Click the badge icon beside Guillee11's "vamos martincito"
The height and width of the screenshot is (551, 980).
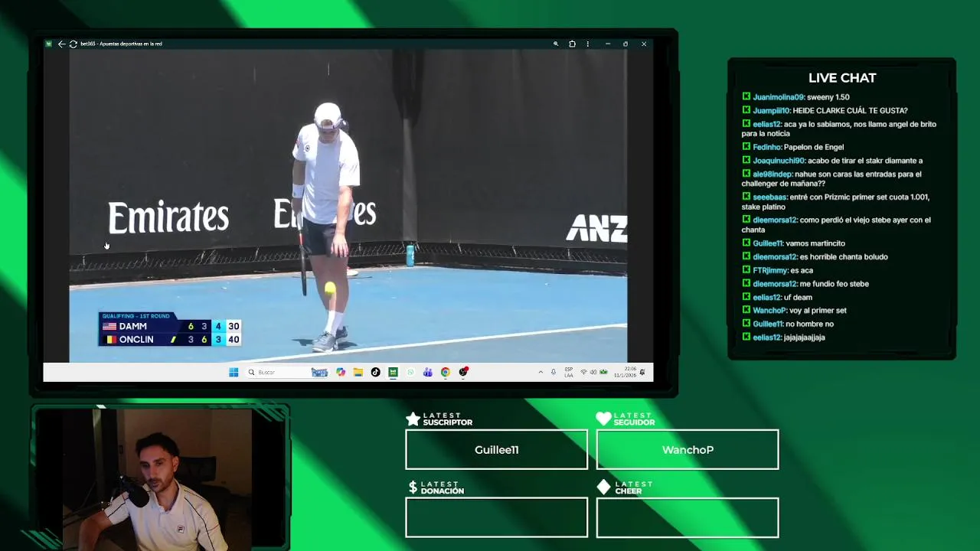click(x=746, y=243)
